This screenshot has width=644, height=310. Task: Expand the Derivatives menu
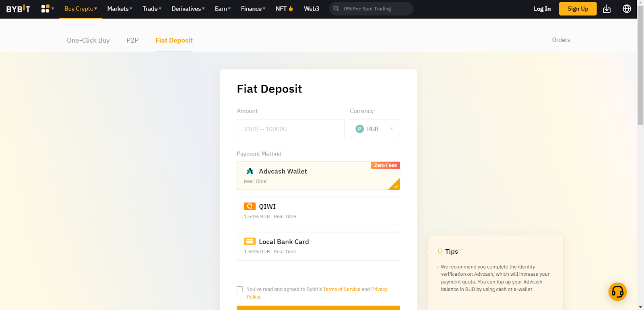pos(188,9)
